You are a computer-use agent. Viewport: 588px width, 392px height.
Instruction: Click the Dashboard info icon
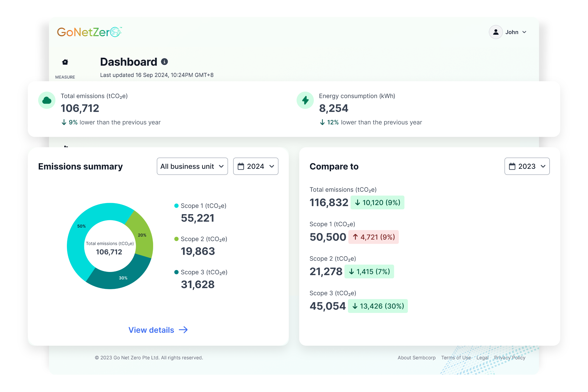coord(164,62)
